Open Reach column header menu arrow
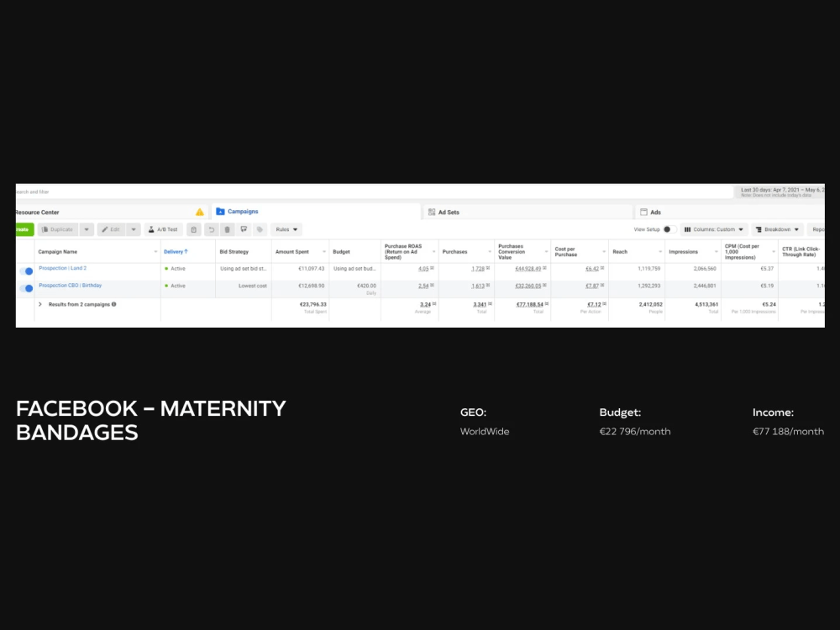This screenshot has width=840, height=630. coord(660,252)
